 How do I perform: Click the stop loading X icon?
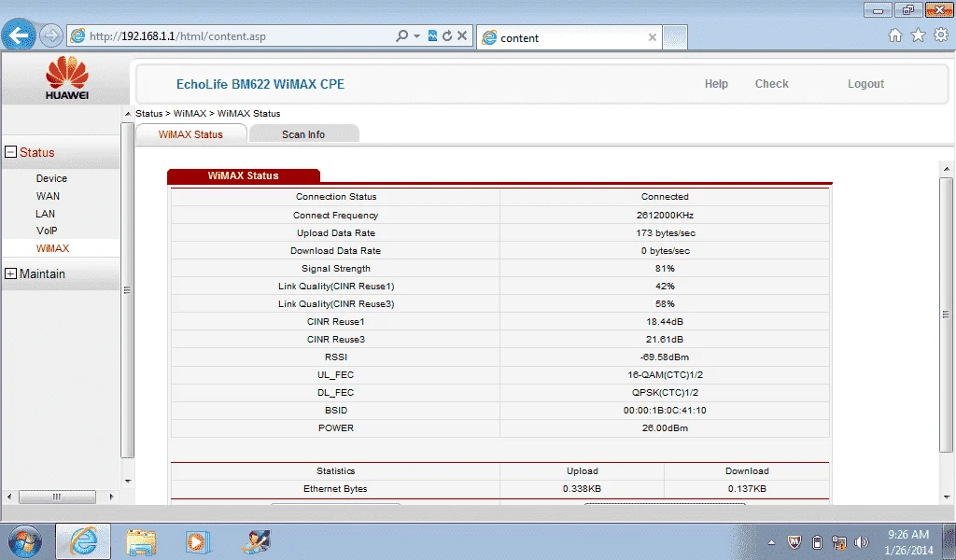462,36
